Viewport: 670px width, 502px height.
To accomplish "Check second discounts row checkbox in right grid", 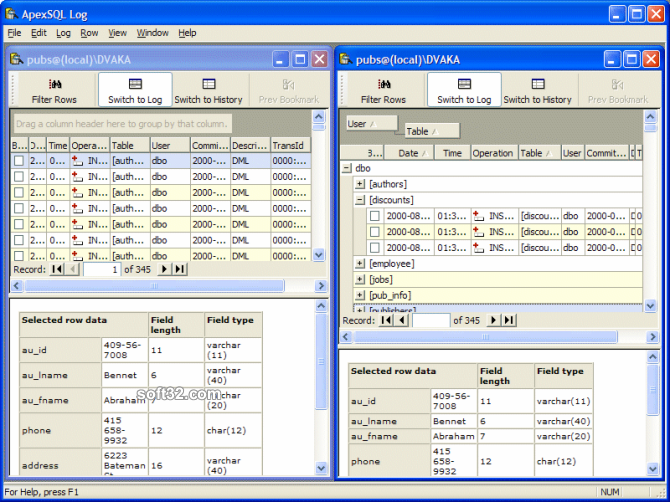I will click(375, 232).
